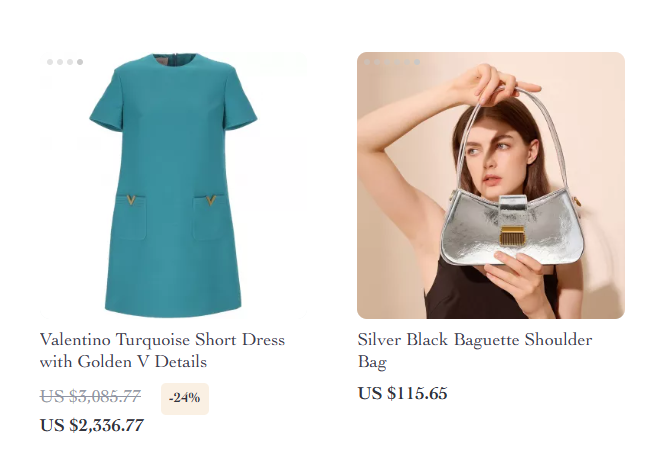Select sixth carousel dot on bag image
665x468 pixels.
click(x=417, y=62)
